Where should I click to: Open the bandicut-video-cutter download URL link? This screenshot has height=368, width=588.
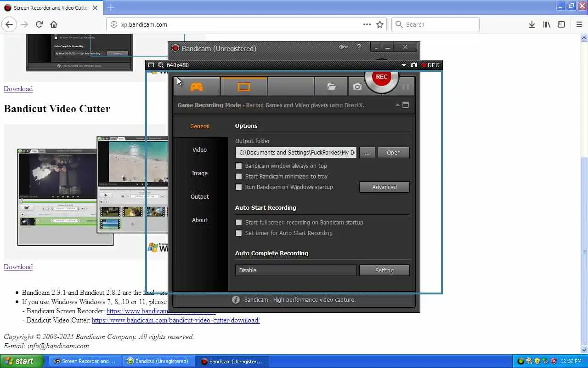tap(175, 320)
